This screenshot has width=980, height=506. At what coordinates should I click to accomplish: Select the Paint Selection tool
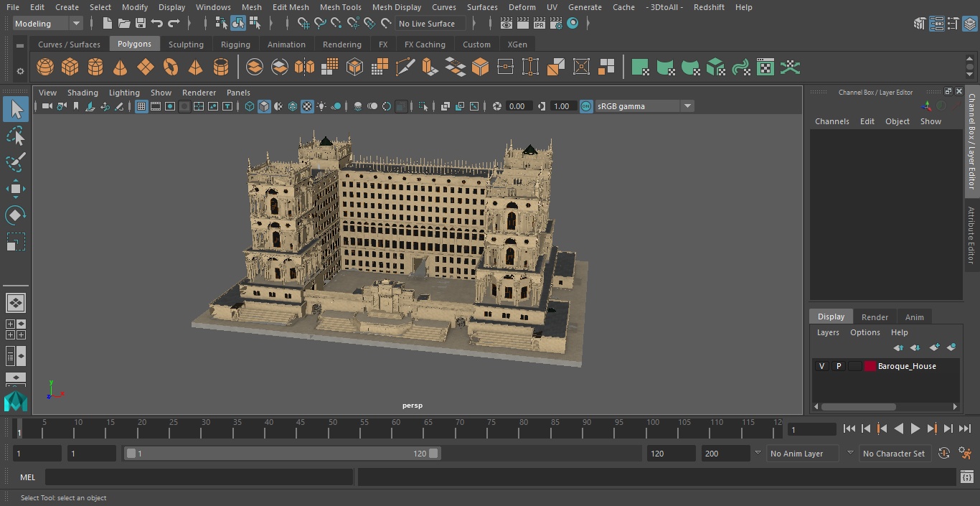coord(16,162)
